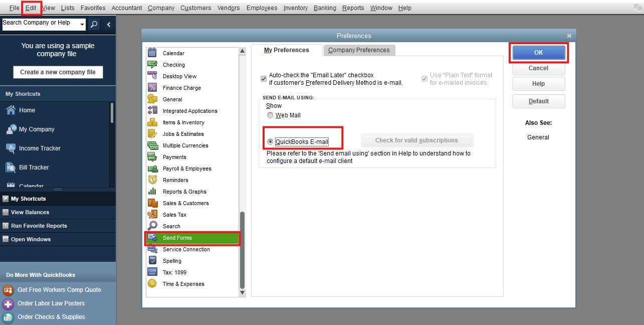This screenshot has width=644, height=325.
Task: Click the Time & Expenses clock icon
Action: click(153, 283)
